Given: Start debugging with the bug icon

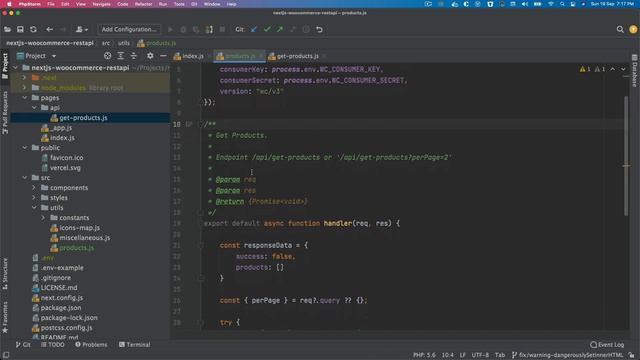Looking at the screenshot, I should click(x=183, y=29).
